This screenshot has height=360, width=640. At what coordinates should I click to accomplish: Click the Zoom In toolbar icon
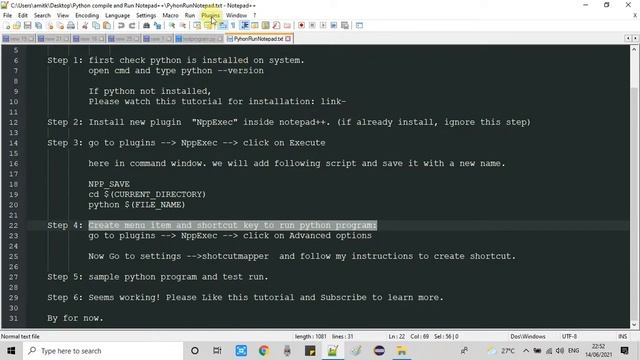tap(172, 25)
